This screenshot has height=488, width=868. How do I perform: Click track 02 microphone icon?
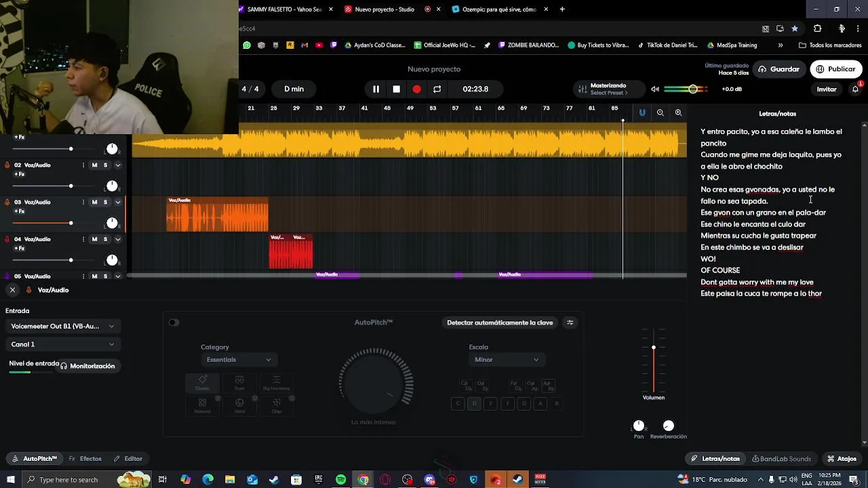pyautogui.click(x=7, y=165)
